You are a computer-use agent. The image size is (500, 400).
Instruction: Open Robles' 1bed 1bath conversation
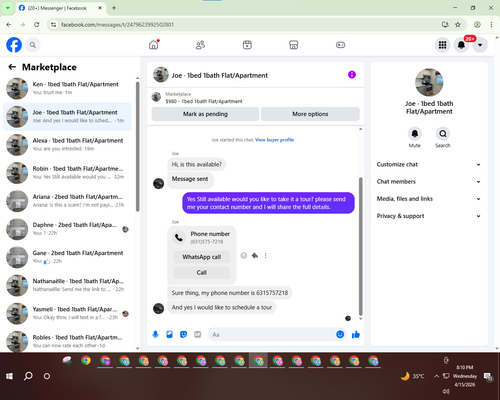67,341
